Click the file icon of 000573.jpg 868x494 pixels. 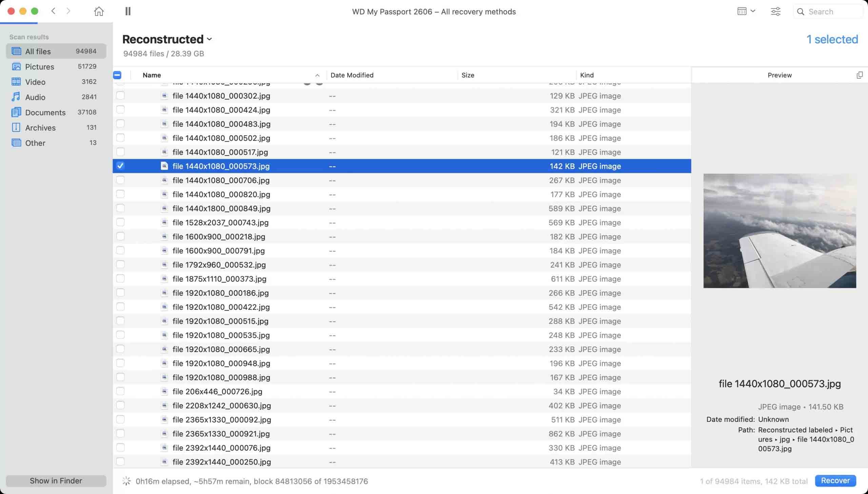(x=164, y=166)
